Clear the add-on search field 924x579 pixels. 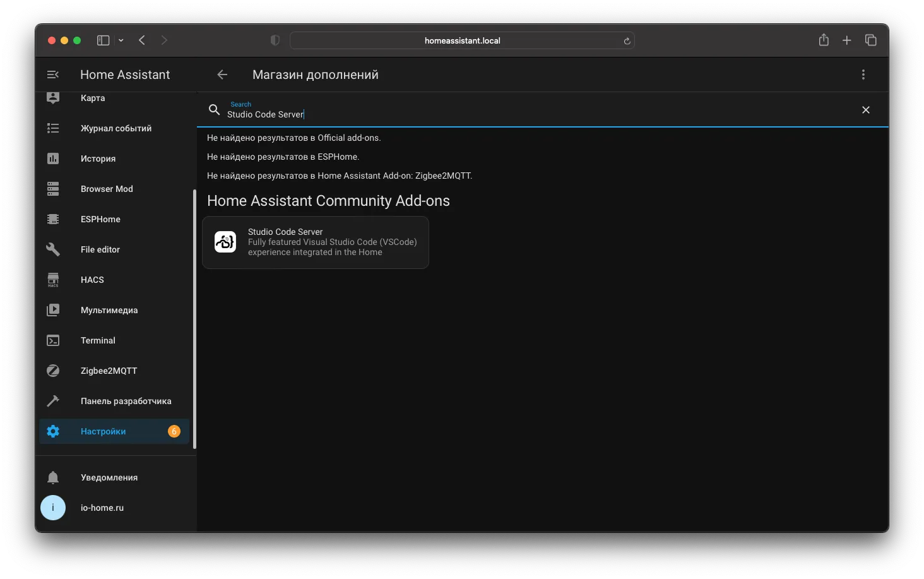(x=866, y=110)
